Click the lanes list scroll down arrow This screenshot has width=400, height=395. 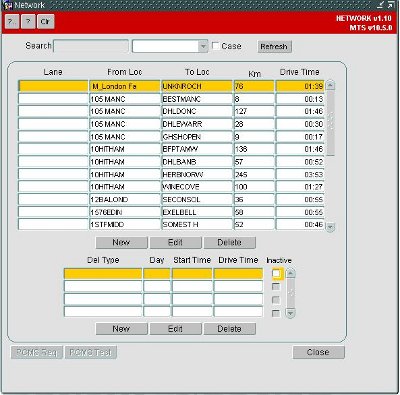(330, 227)
